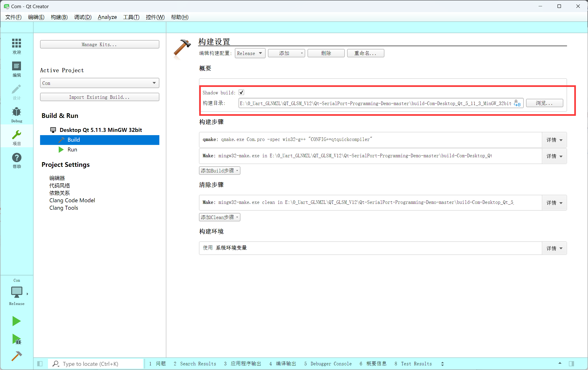Image resolution: width=588 pixels, height=370 pixels.
Task: Toggle the left sidebar in status bar
Action: [40, 364]
